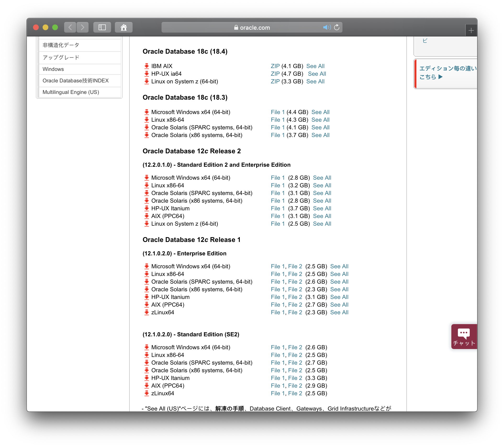The width and height of the screenshot is (504, 447).
Task: Open Multilingual Engine (US) page
Action: [71, 92]
